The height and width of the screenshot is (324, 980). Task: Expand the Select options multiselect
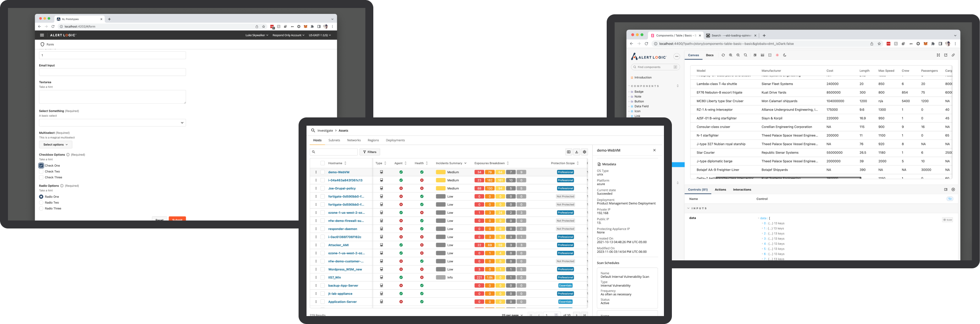click(55, 144)
